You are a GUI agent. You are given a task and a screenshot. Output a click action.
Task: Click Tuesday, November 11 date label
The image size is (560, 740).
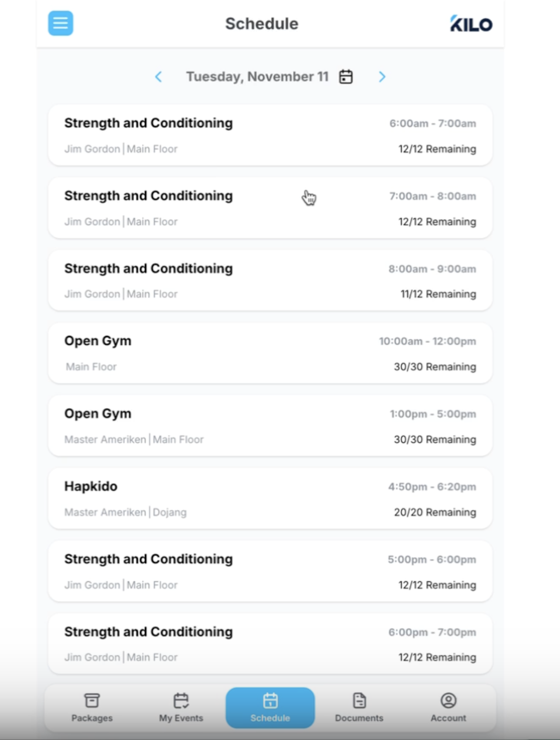[257, 77]
